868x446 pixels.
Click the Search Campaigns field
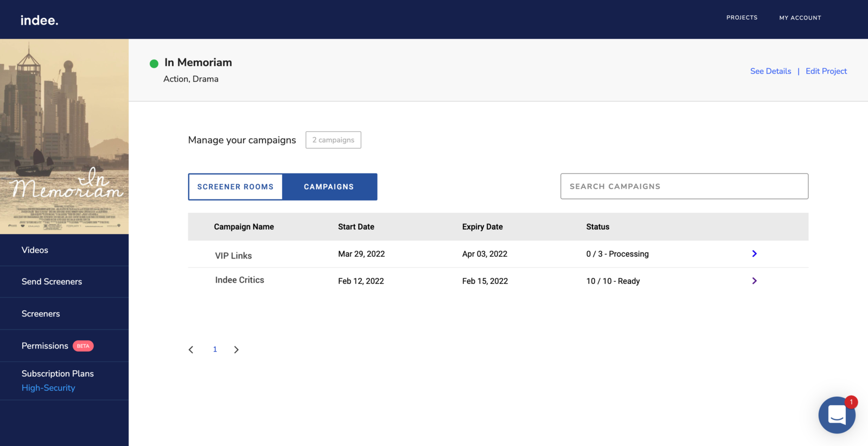pos(684,186)
